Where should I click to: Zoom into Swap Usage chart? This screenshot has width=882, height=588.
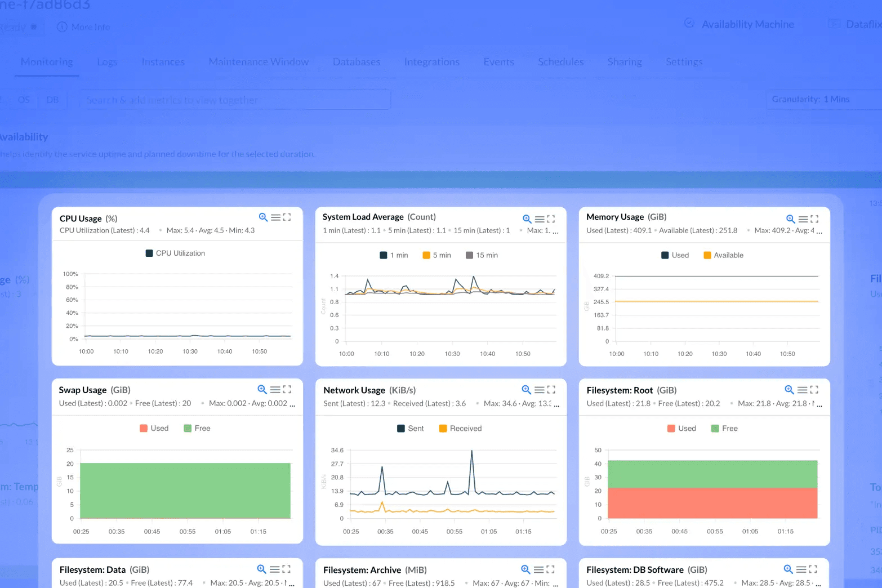pos(262,389)
